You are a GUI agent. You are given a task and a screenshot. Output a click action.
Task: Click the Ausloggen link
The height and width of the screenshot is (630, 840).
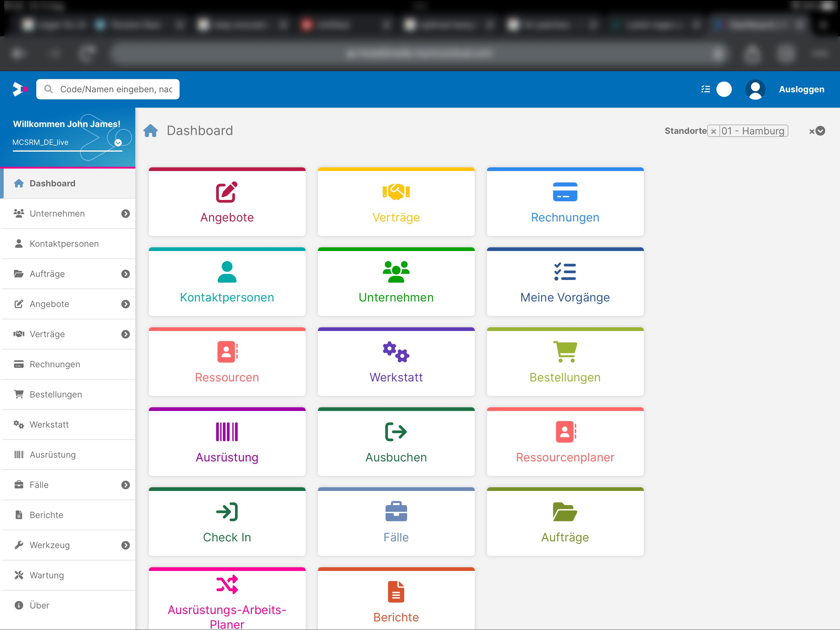801,89
